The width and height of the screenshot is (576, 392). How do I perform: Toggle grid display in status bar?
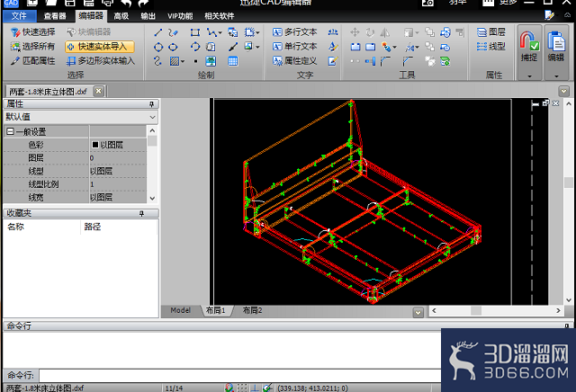click(x=242, y=388)
